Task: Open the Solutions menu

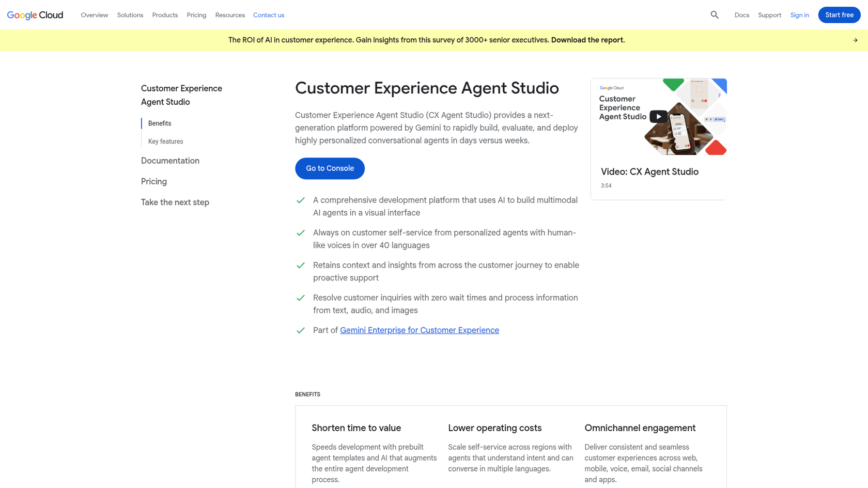Action: [x=130, y=15]
